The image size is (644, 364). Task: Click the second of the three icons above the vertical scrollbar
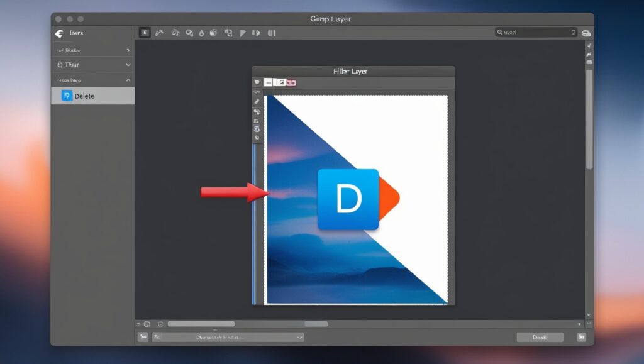(589, 54)
